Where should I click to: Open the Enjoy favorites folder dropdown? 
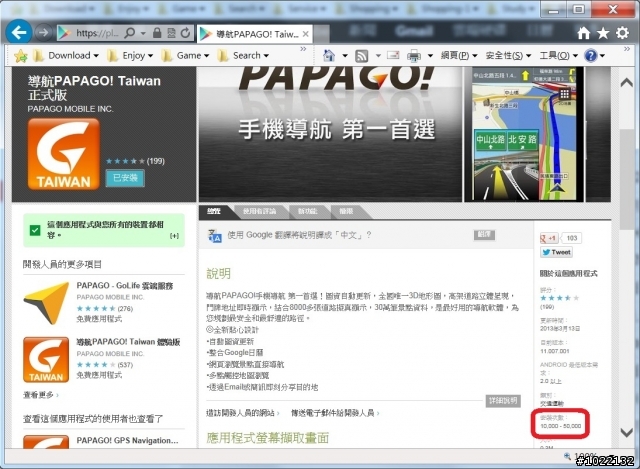[x=129, y=56]
